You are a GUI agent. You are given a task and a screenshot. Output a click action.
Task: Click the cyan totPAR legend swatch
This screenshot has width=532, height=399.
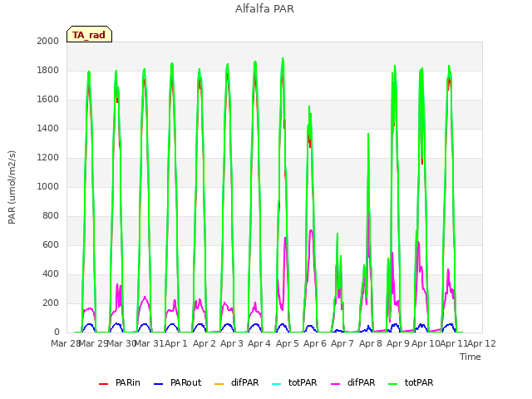(277, 384)
